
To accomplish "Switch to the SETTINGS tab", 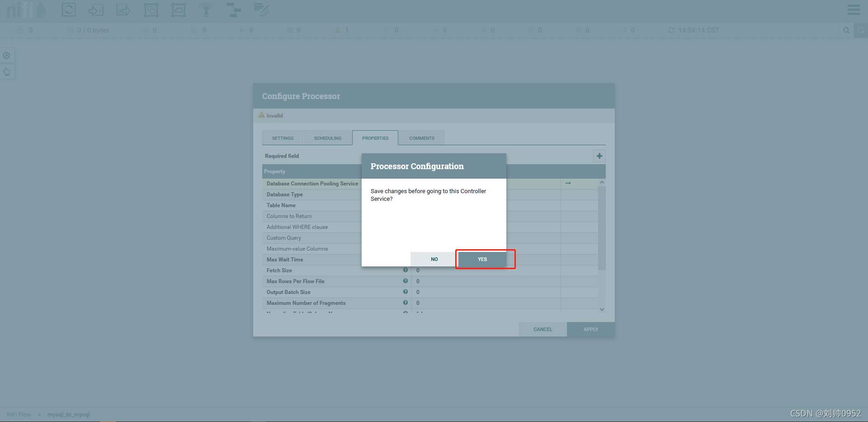I will (x=283, y=138).
